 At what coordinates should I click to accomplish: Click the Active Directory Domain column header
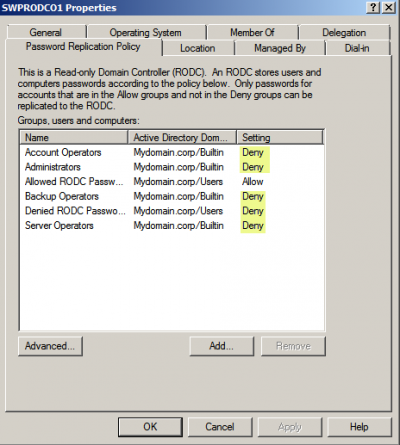coord(182,137)
